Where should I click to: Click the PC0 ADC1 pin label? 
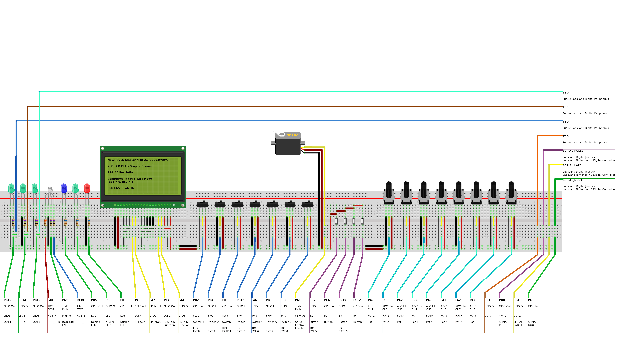pos(371,300)
